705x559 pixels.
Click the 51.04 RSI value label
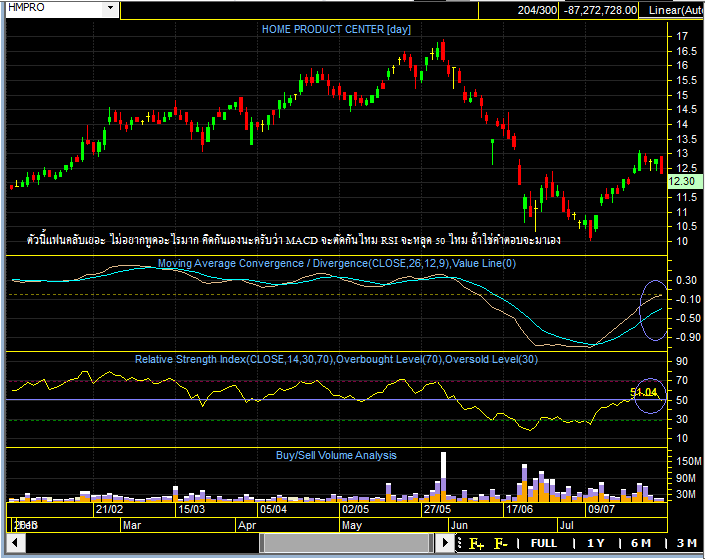643,392
